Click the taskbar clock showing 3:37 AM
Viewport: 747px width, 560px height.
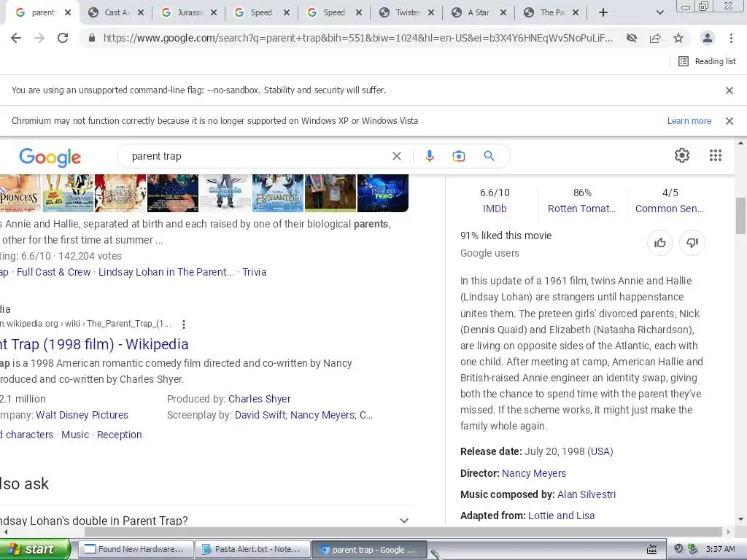click(720, 549)
